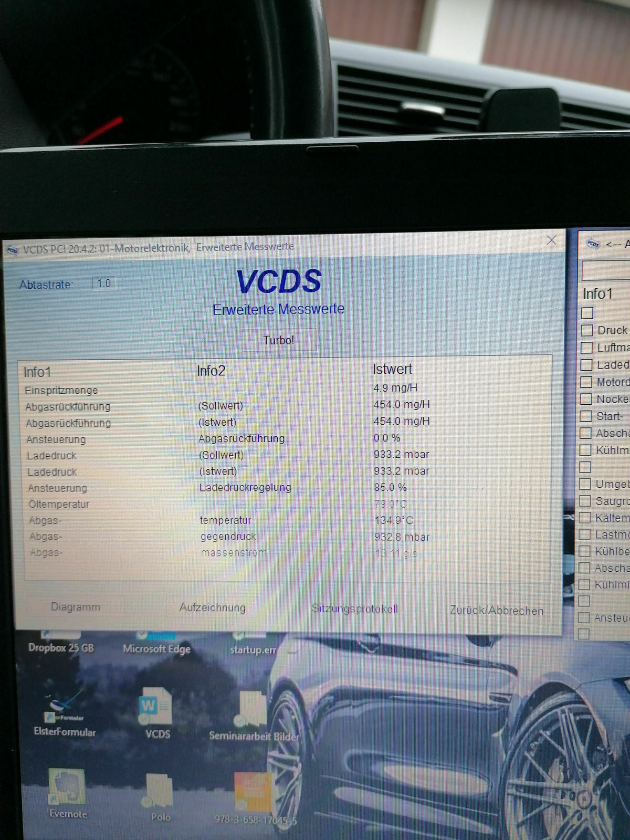
Task: Enable the Saugro checkbox in side window
Action: (585, 501)
